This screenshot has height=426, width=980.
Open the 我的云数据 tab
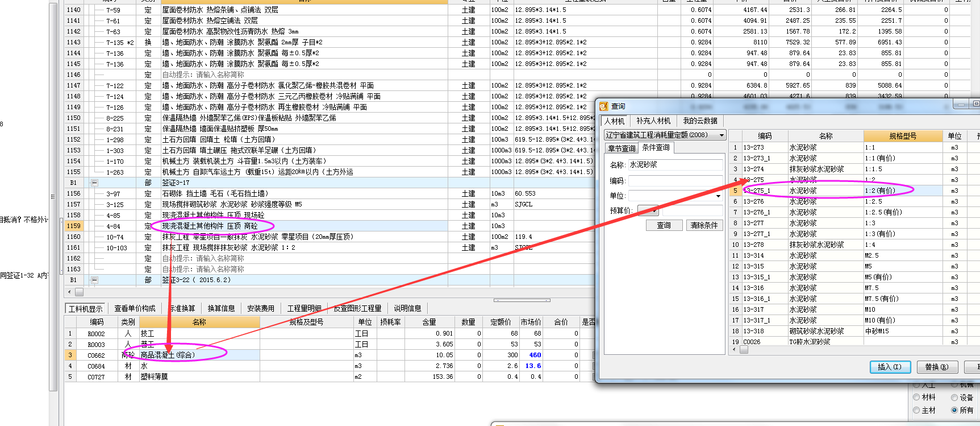700,121
